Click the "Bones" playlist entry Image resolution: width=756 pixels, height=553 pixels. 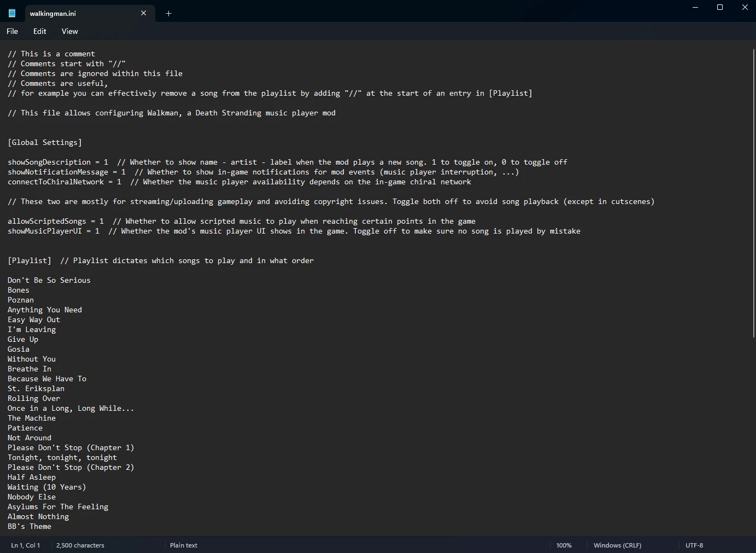(x=19, y=290)
